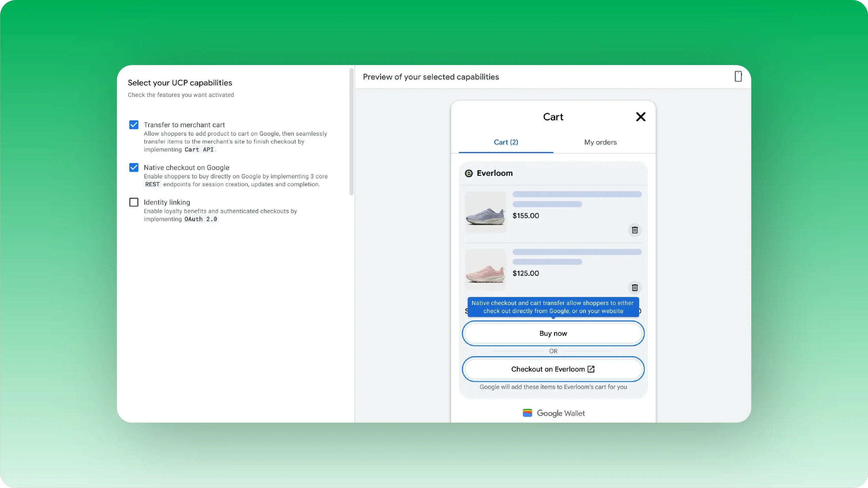
Task: Delete the $155.00 shoe from cart
Action: tap(635, 230)
